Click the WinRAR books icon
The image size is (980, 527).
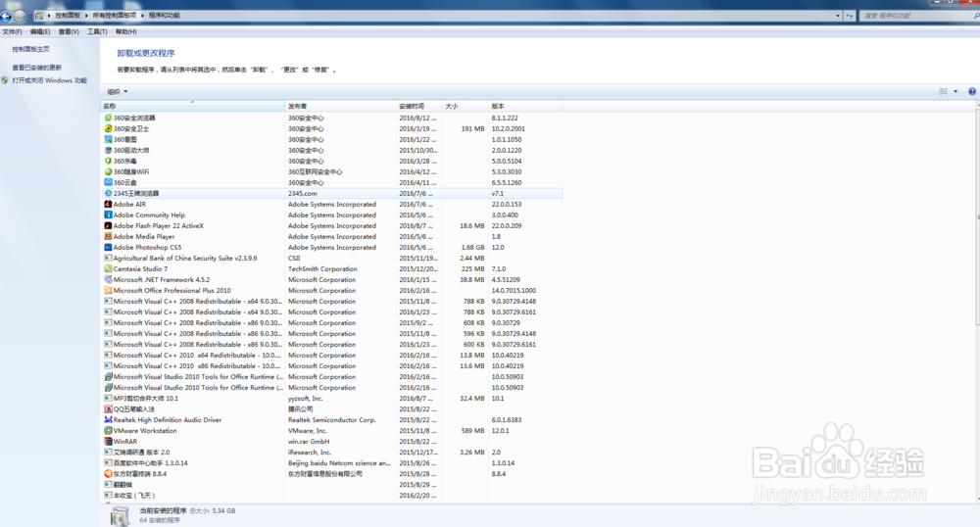tap(108, 442)
